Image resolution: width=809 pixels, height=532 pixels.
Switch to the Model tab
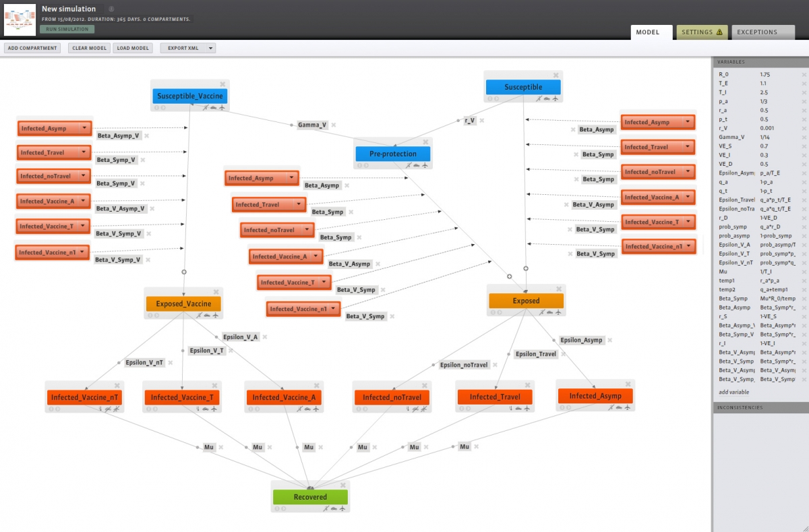click(x=651, y=32)
